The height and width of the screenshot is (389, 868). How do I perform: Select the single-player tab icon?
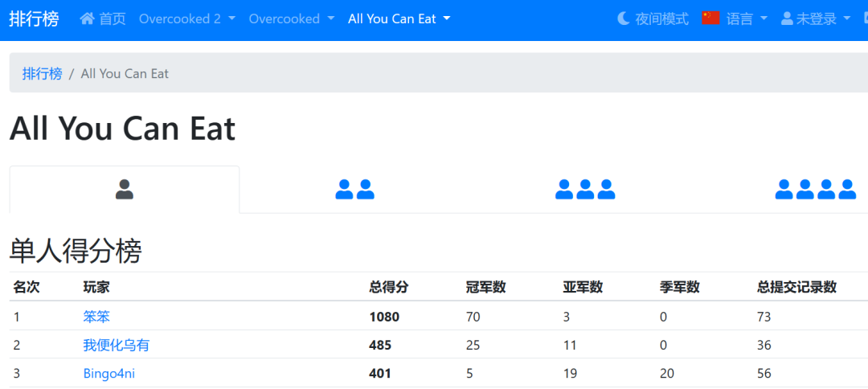[x=125, y=190]
